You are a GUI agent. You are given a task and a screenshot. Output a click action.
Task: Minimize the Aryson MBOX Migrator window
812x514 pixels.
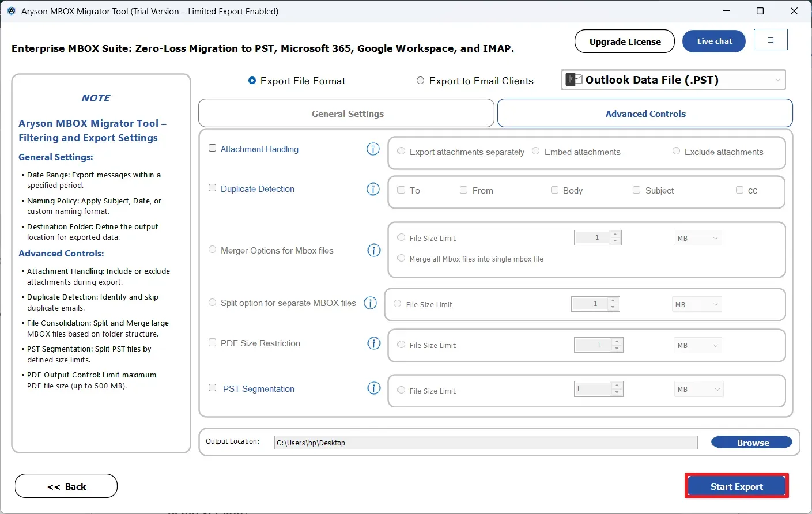click(x=726, y=11)
